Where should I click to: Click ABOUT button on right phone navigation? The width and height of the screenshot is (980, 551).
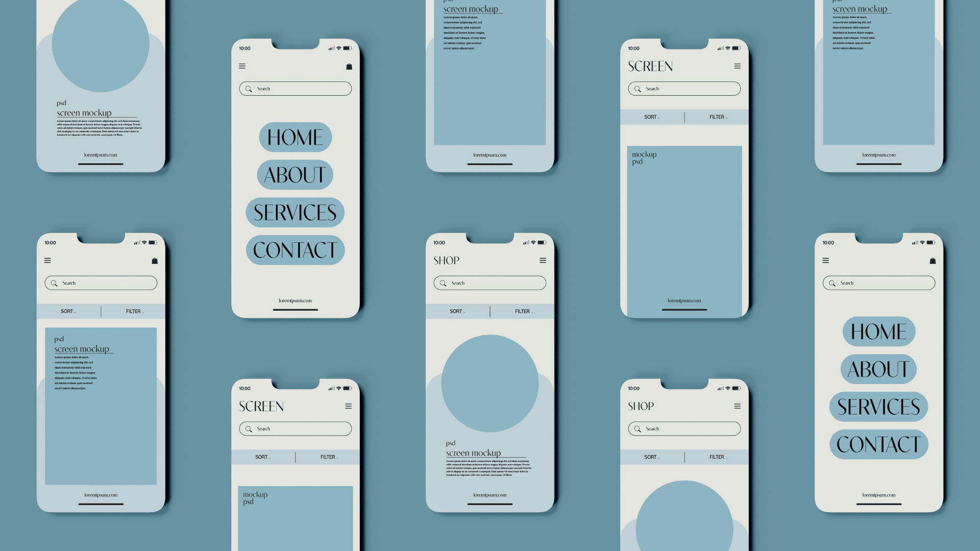878,369
